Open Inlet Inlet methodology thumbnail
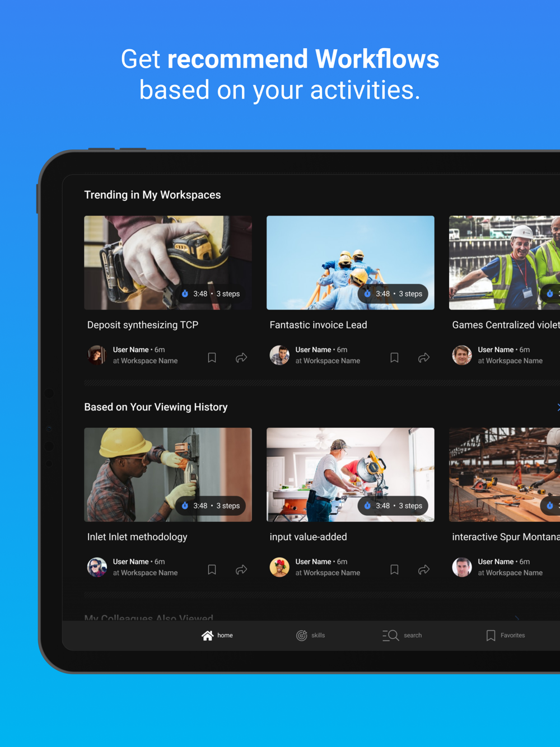Viewport: 560px width, 747px height. (168, 475)
